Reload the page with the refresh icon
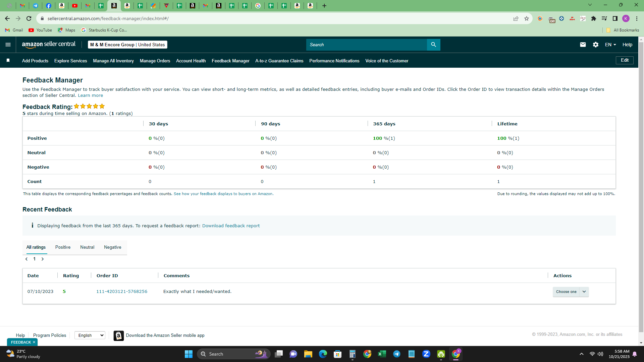This screenshot has height=362, width=644. pos(29,18)
